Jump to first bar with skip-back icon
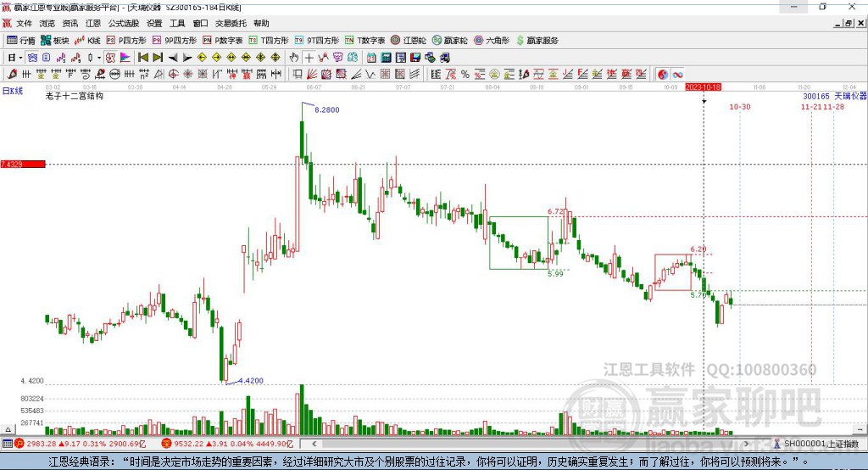 [142, 58]
